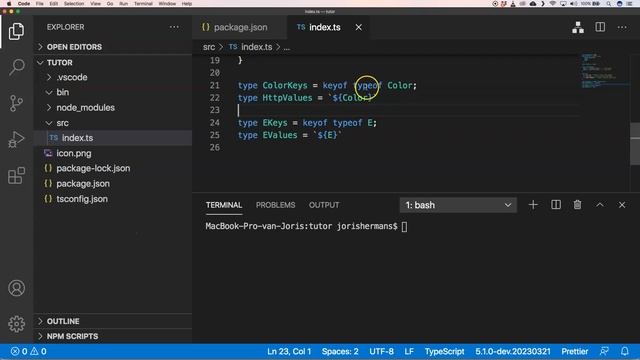Viewport: 640px width, 360px height.
Task: Maximize the terminal panel size
Action: [x=600, y=205]
